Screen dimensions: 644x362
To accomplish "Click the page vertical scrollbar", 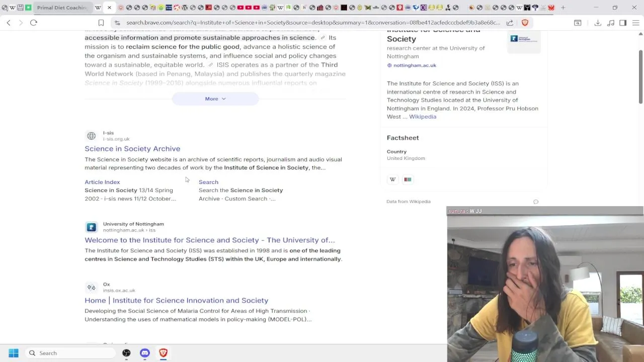I will click(640, 77).
